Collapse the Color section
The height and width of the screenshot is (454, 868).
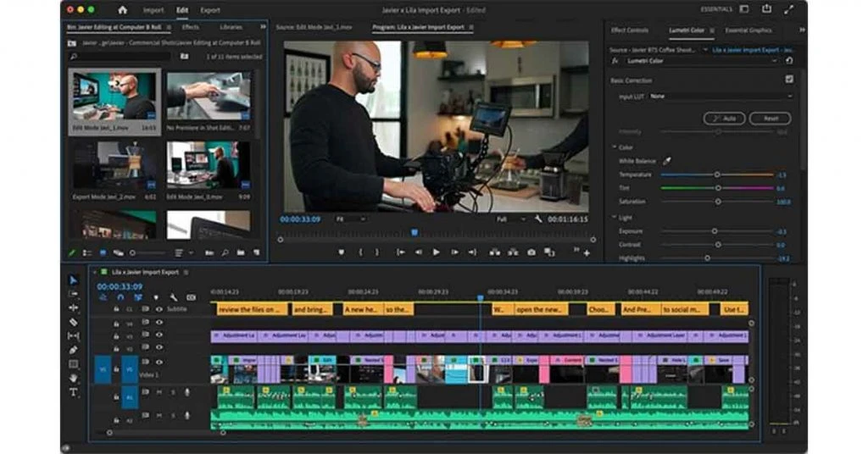click(x=614, y=147)
